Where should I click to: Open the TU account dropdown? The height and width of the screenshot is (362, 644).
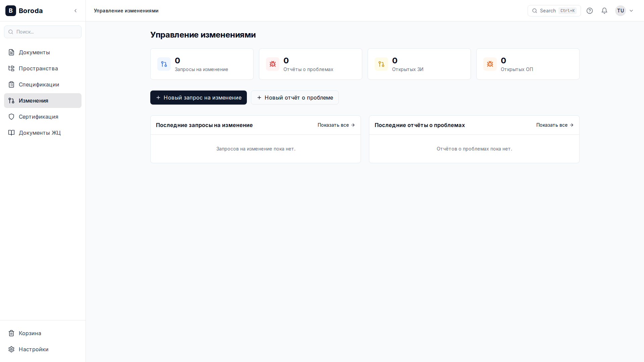[620, 10]
